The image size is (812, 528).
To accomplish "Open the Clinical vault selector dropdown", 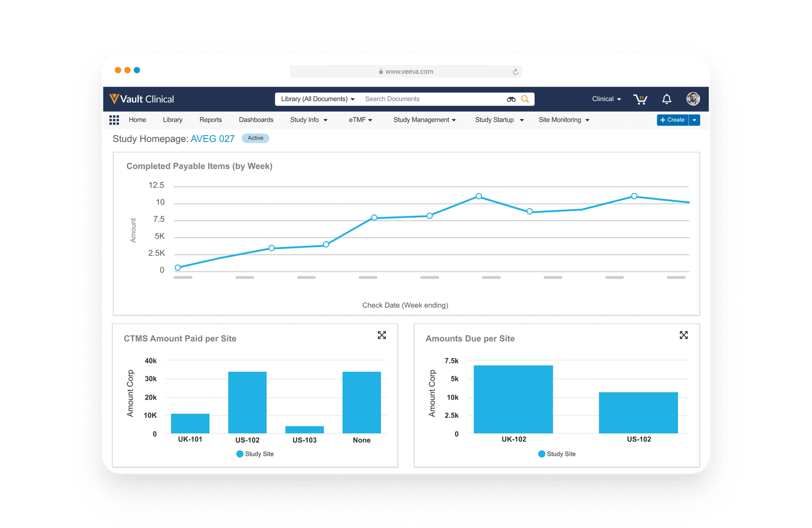I will click(606, 99).
